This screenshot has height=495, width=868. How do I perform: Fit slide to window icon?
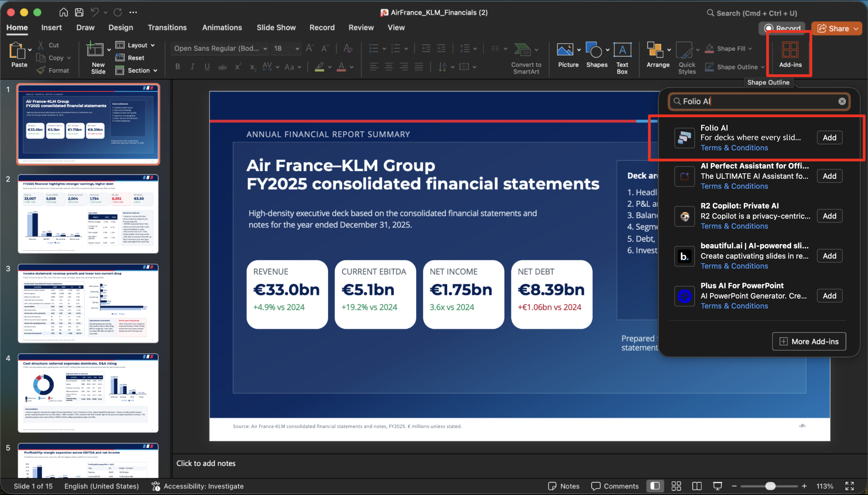pos(849,486)
